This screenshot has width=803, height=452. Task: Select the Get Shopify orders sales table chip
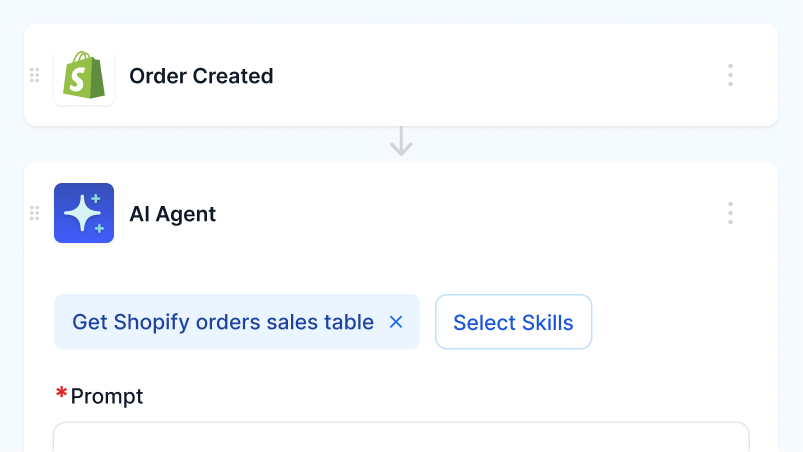222,322
